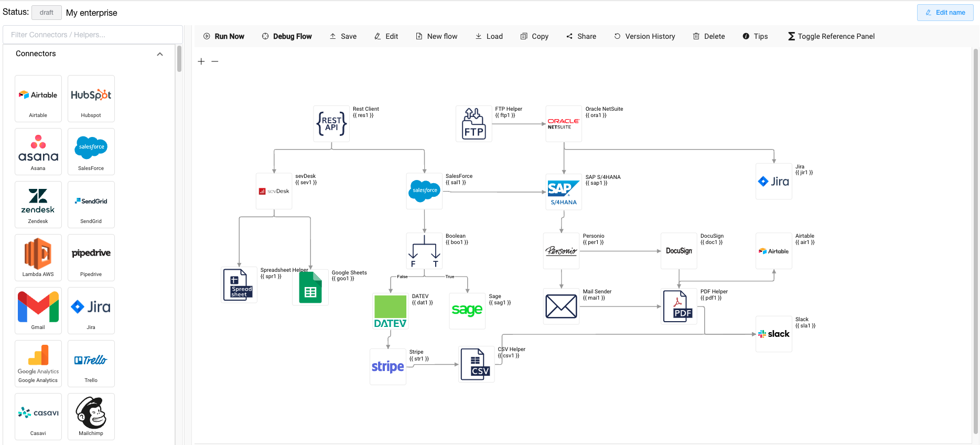The image size is (980, 445).
Task: Choose the Trello connector tile
Action: pos(91,364)
